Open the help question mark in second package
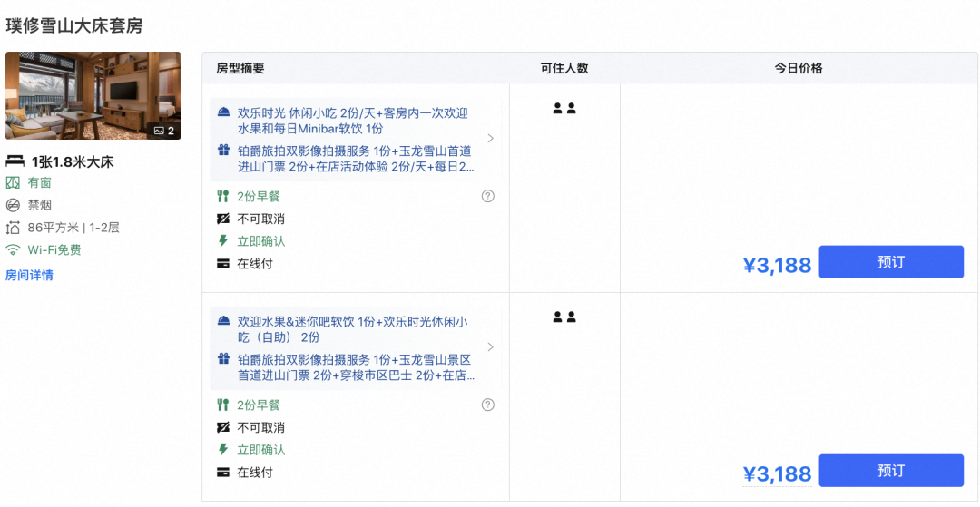 pyautogui.click(x=488, y=405)
